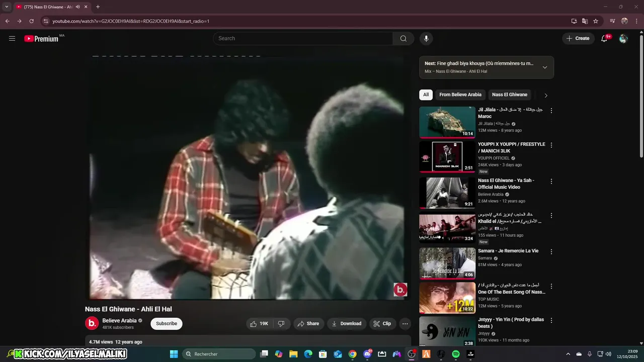Play YOUPPI FREESTYLE MANICH 3LIK thumbnail

pos(447,157)
